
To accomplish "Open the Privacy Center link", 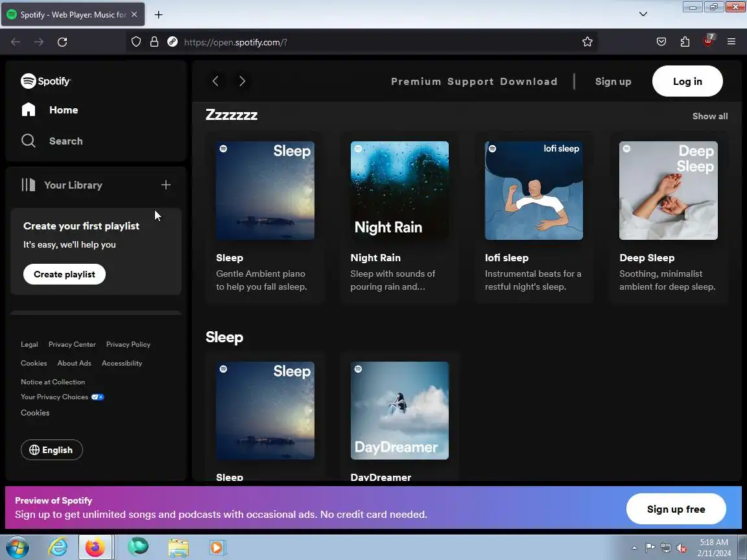I will [x=72, y=344].
